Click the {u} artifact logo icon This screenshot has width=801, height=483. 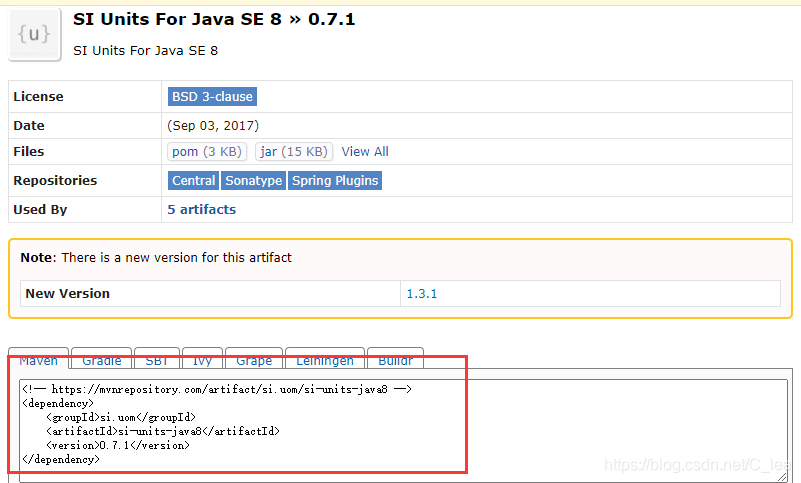click(35, 35)
